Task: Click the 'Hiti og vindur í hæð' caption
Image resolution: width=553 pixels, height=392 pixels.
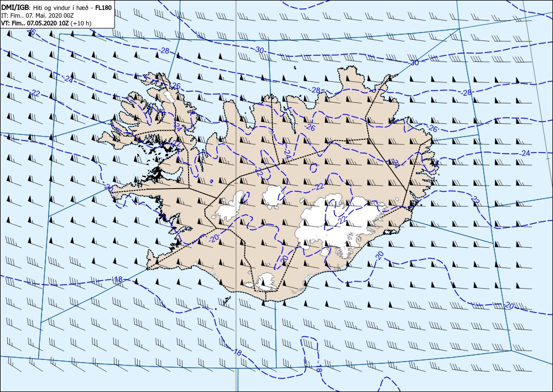Action: point(61,8)
